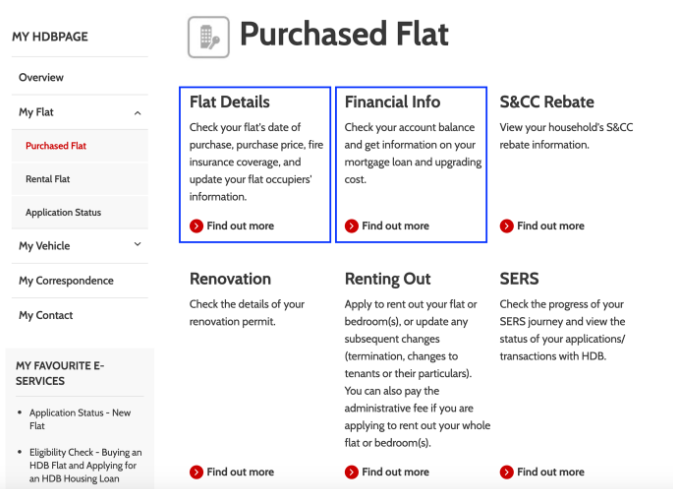
Task: Click red arrow icon under Renting Out
Action: tap(352, 472)
